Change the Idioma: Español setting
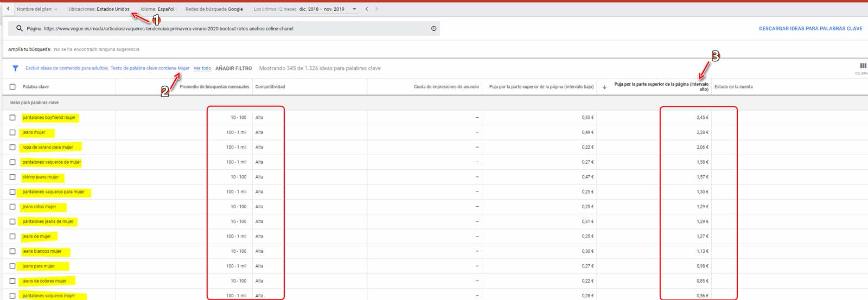The height and width of the screenshot is (300, 868). click(x=157, y=9)
